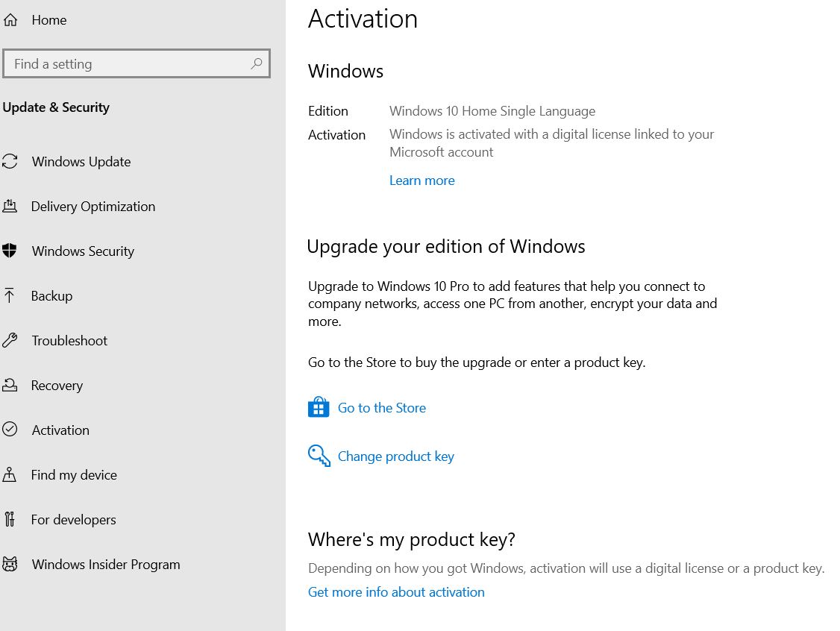Click Change product key link
This screenshot has height=631, width=840.
point(396,456)
